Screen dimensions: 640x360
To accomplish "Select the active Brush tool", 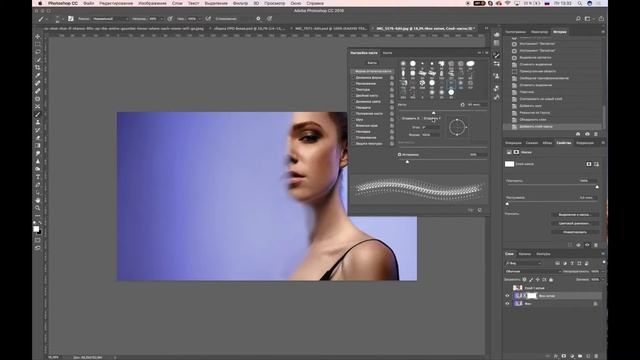I will pyautogui.click(x=38, y=114).
